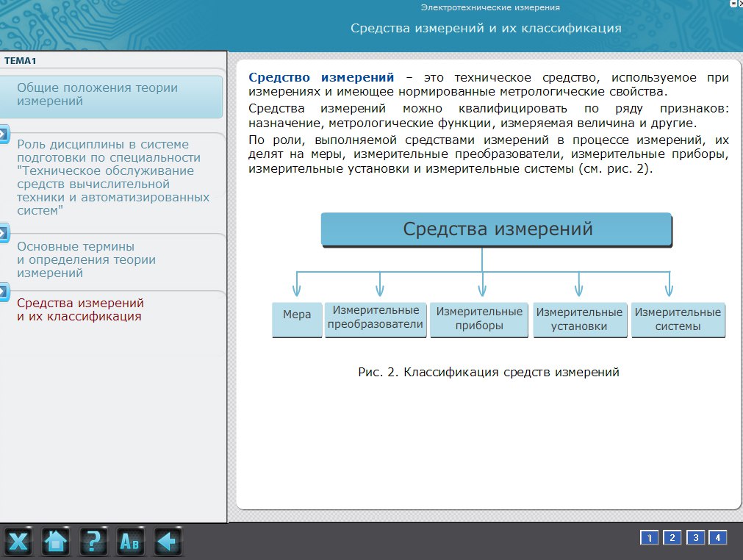Switch to page 3
The image size is (743, 560).
(x=695, y=537)
